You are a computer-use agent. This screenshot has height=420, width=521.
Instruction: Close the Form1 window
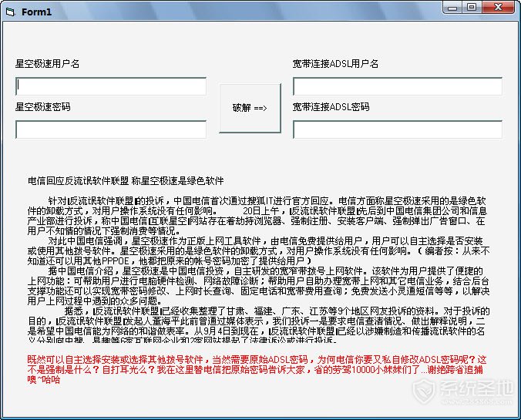pos(498,7)
